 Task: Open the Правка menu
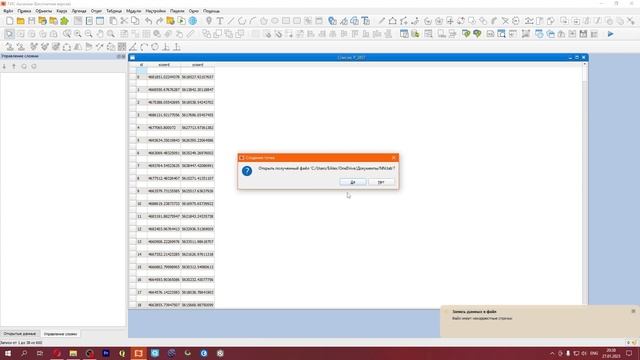[x=24, y=11]
